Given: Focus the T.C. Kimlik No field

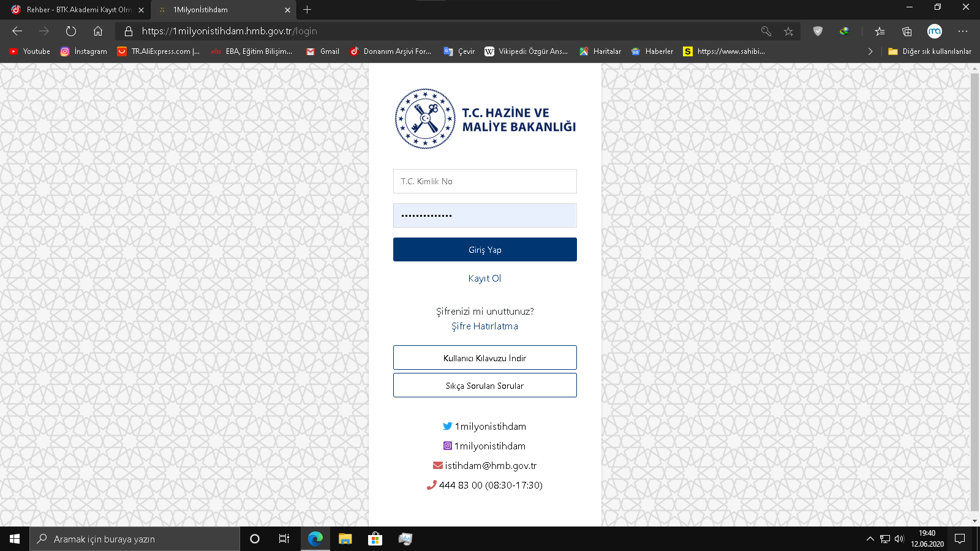Looking at the screenshot, I should 485,181.
